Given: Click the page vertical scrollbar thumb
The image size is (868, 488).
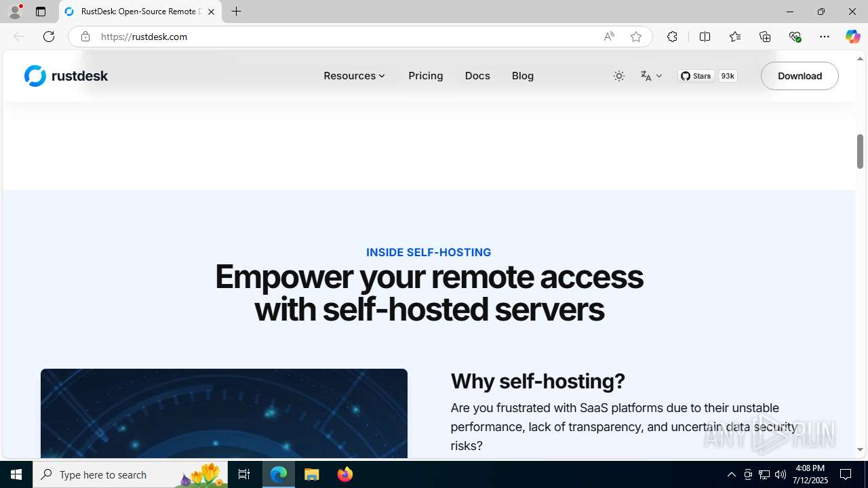Looking at the screenshot, I should coord(860,151).
